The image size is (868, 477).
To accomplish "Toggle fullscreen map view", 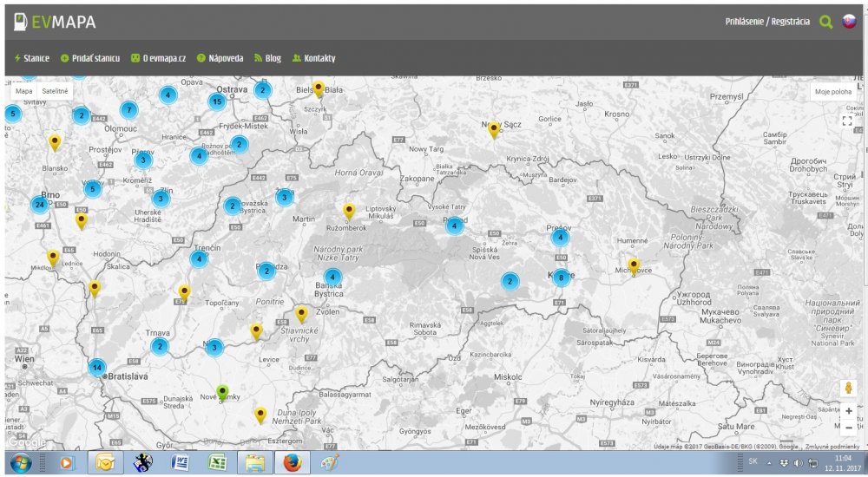I will click(847, 121).
